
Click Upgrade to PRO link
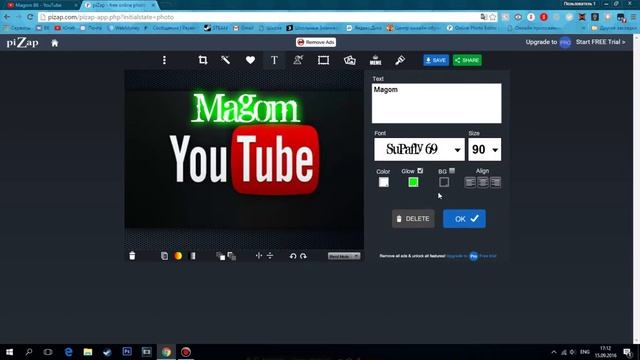(548, 42)
